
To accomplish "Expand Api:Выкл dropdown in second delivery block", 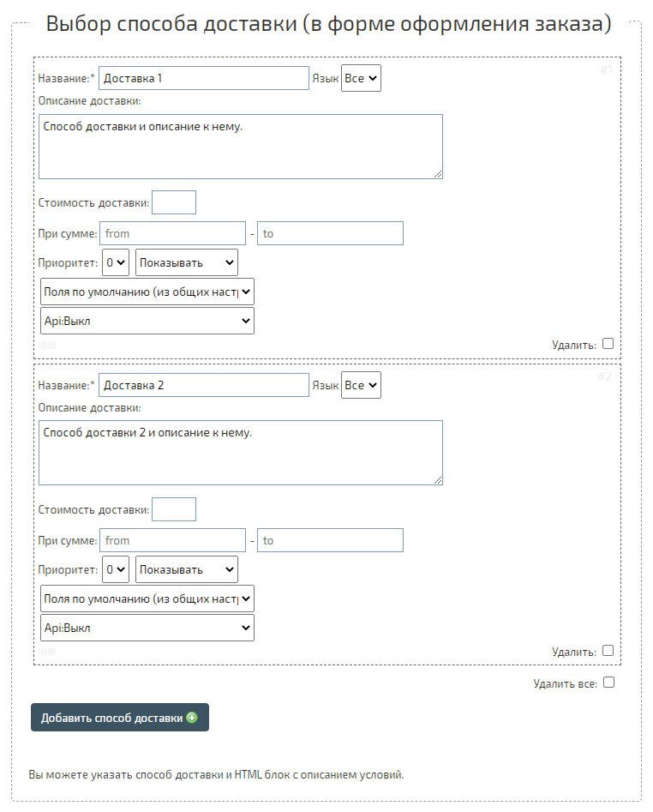I will (147, 628).
